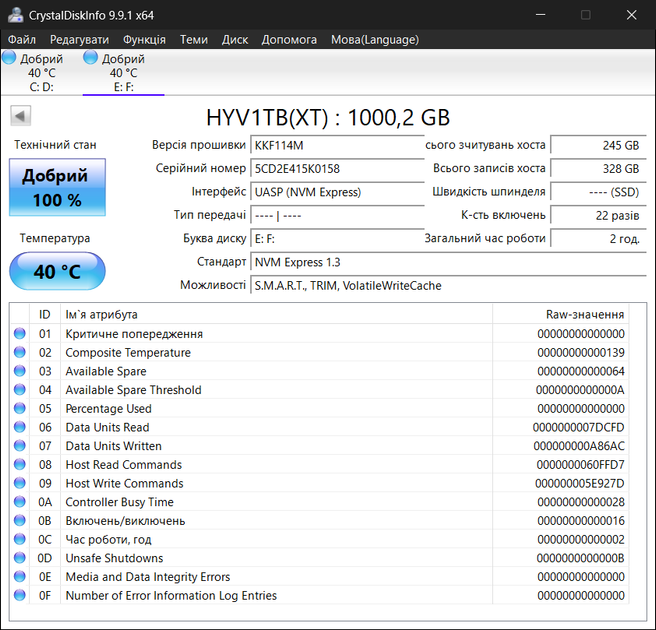Click status orb of Composite Temperature row
The width and height of the screenshot is (656, 630).
tap(20, 352)
